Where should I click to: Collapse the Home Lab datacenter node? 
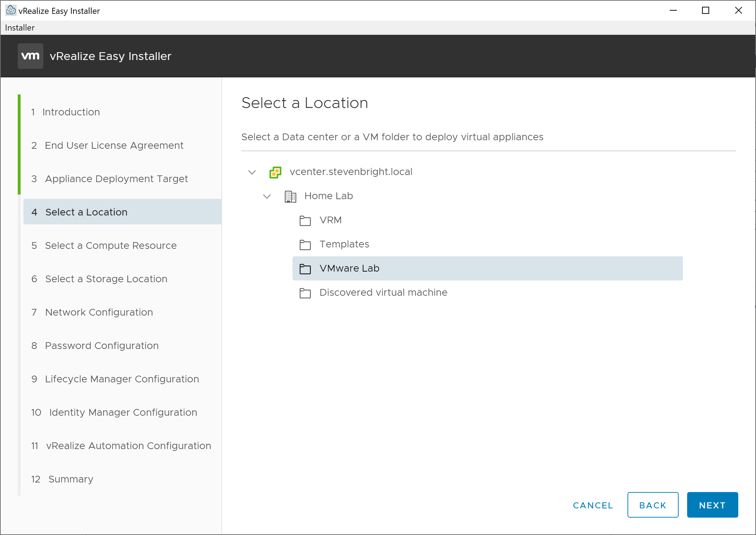[x=267, y=196]
